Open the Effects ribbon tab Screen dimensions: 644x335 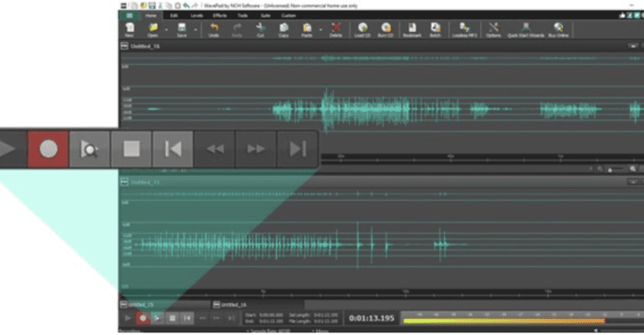[x=220, y=16]
